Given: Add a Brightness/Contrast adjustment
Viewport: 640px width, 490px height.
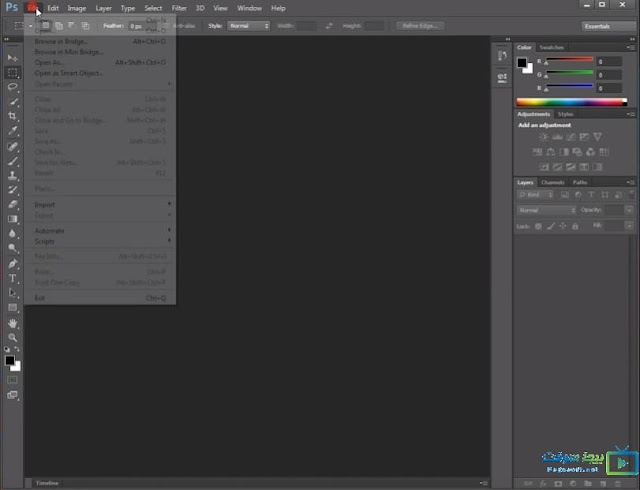Looking at the screenshot, I should click(x=544, y=137).
